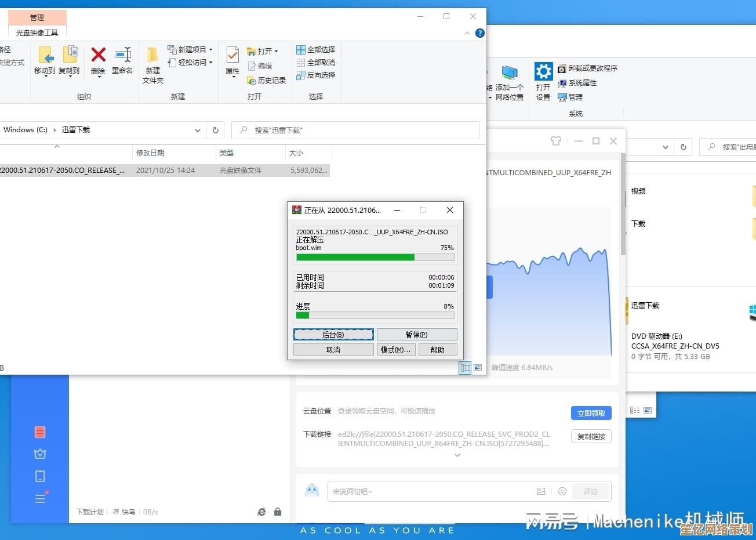Screen dimensions: 756x540
Task: Click the red grid icon in the Xunlei sidebar
Action: [40, 432]
